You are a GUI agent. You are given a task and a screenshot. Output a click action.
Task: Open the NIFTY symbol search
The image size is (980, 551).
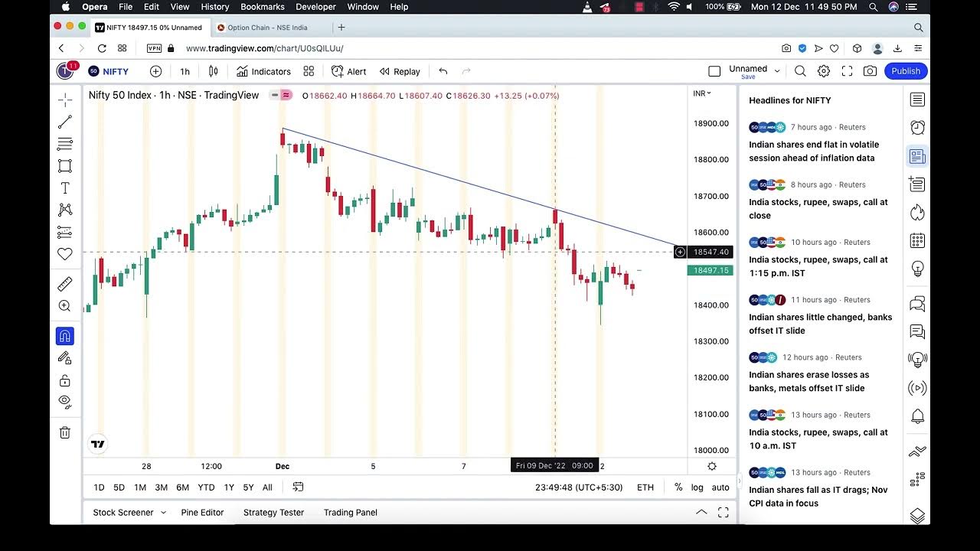click(x=109, y=71)
